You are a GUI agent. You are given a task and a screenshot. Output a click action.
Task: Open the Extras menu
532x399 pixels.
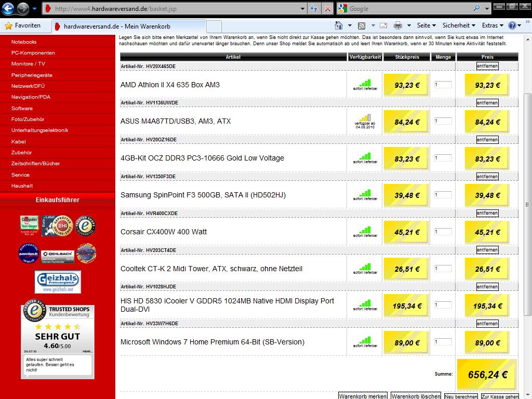[x=493, y=25]
